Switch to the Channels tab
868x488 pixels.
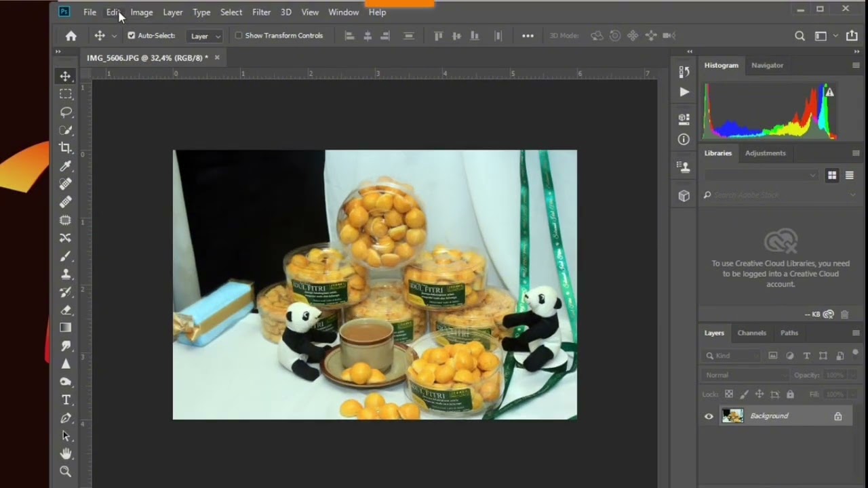click(752, 333)
